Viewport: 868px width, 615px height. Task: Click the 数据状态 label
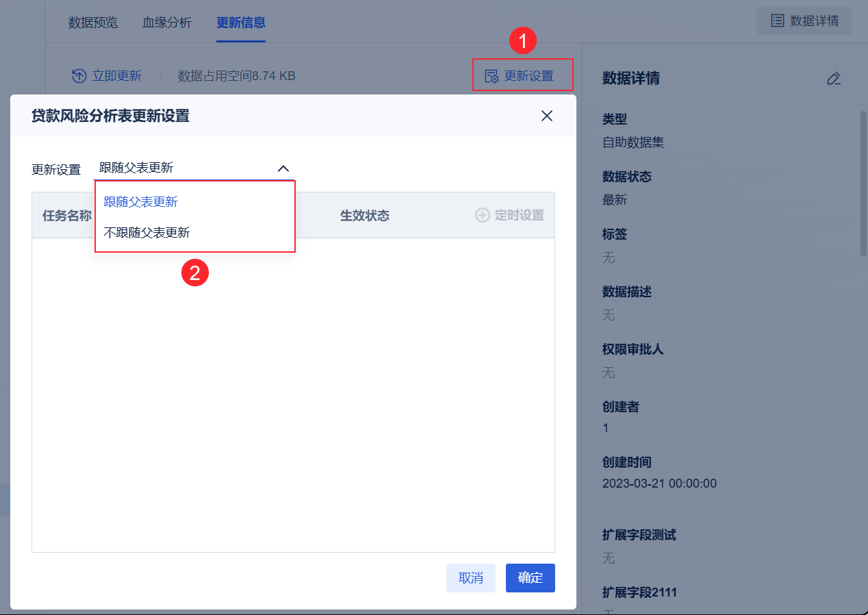(627, 177)
